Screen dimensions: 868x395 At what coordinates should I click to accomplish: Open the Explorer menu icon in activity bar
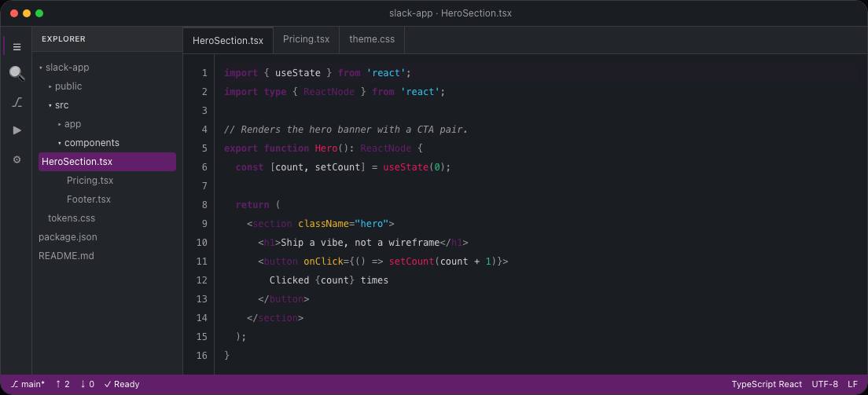coord(17,47)
